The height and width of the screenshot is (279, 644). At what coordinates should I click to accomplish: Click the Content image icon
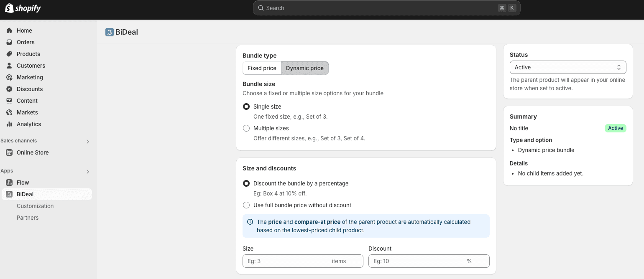click(9, 101)
